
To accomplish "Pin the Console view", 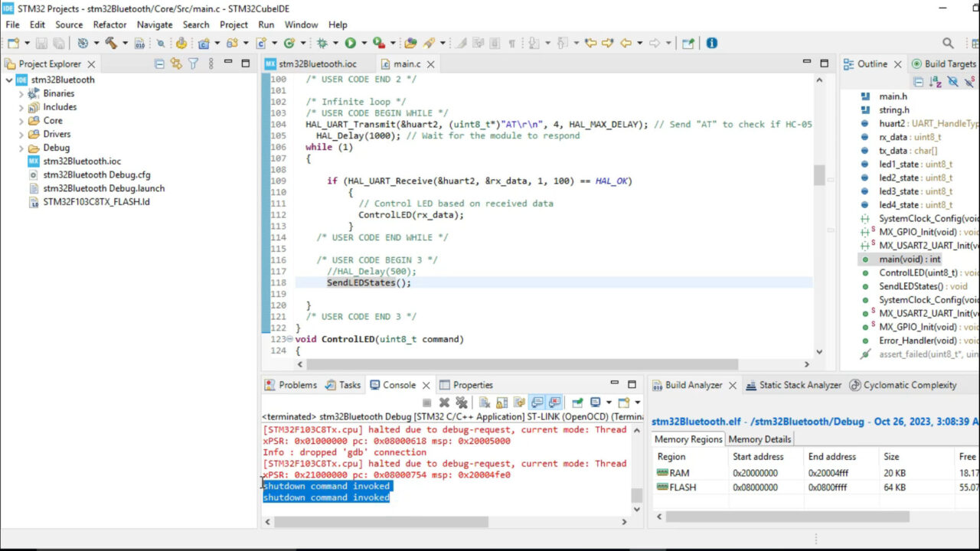I will pos(577,403).
